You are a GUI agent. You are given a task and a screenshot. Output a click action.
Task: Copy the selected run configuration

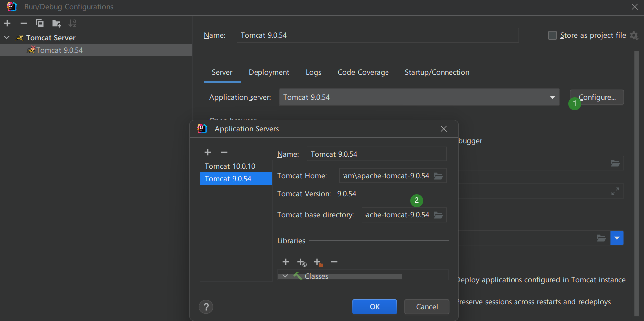click(40, 23)
